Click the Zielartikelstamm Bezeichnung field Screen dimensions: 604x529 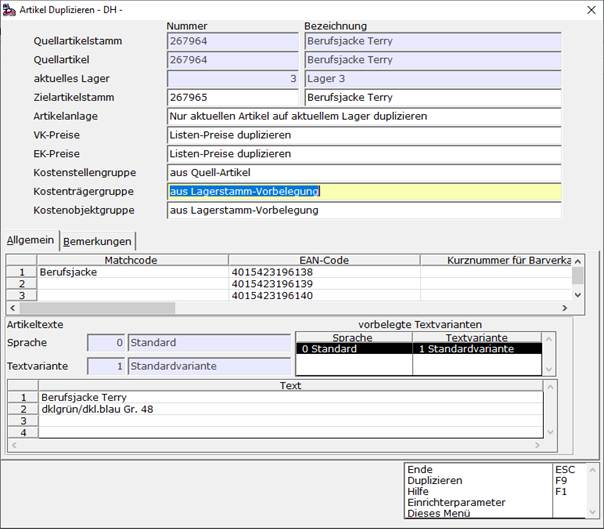click(433, 97)
